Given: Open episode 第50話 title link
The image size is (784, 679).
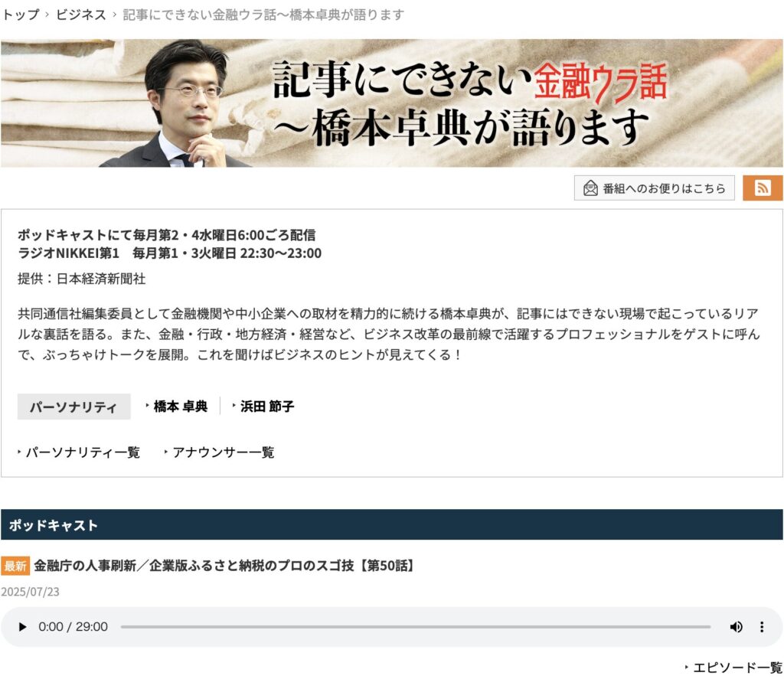Looking at the screenshot, I should tap(224, 566).
